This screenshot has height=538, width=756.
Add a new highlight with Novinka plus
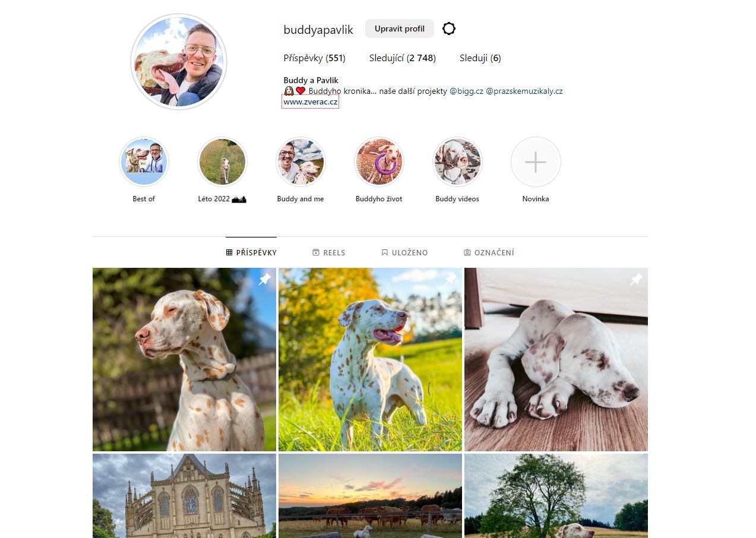pyautogui.click(x=536, y=162)
